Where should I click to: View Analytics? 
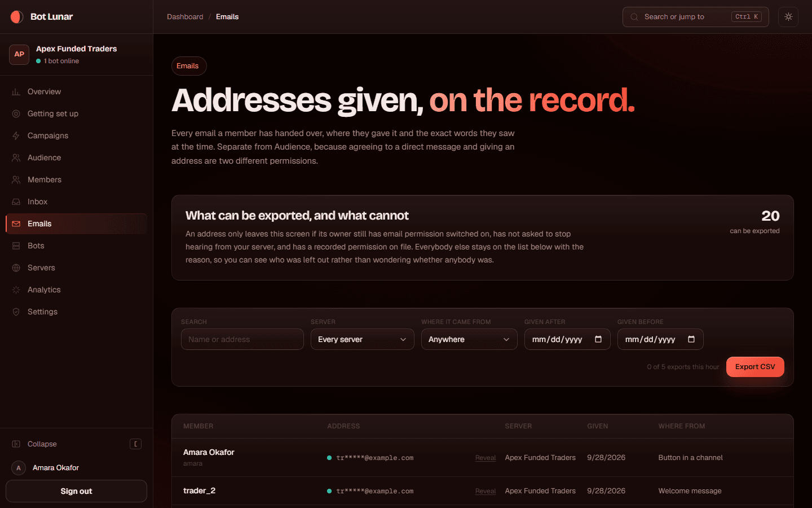76,290
